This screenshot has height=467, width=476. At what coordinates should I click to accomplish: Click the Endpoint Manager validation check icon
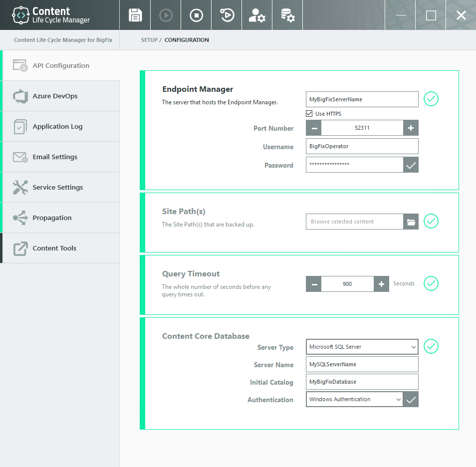pos(431,99)
